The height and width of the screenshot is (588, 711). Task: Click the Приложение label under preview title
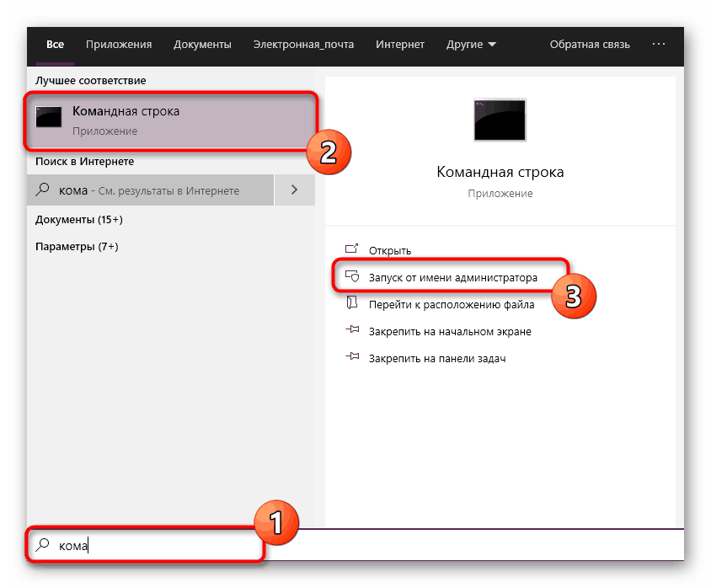click(500, 194)
